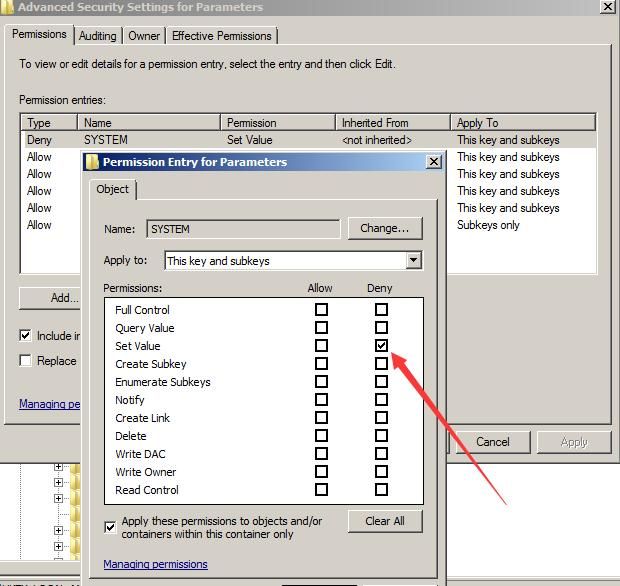
Task: Click folder icon in Permission Entry title bar
Action: pos(92,162)
